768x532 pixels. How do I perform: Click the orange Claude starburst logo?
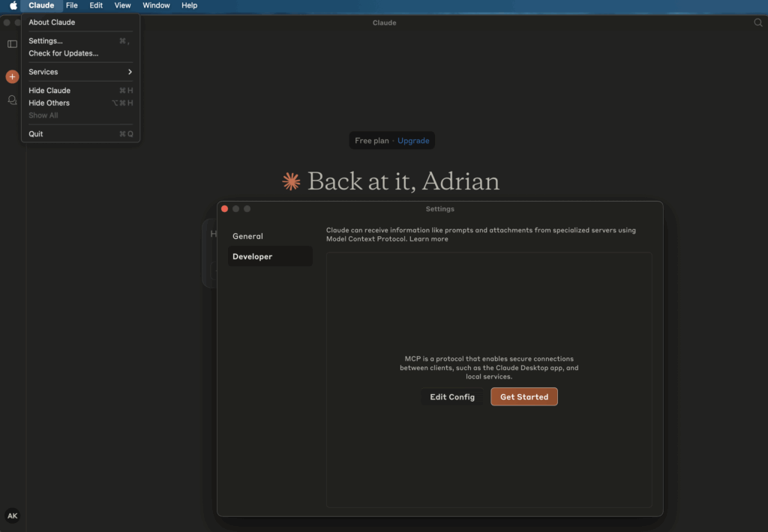tap(291, 181)
